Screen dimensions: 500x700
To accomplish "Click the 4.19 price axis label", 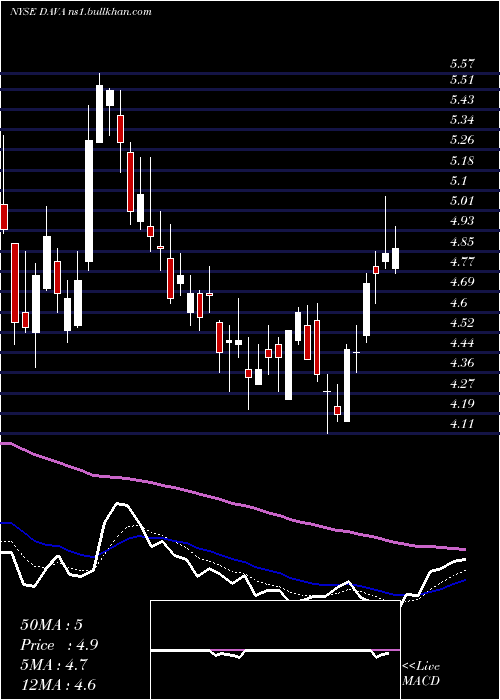I will click(462, 404).
